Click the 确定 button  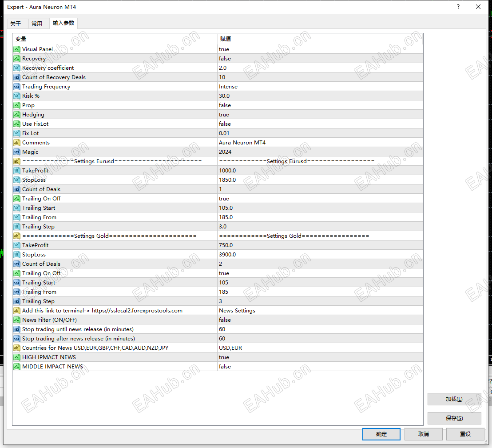[381, 434]
